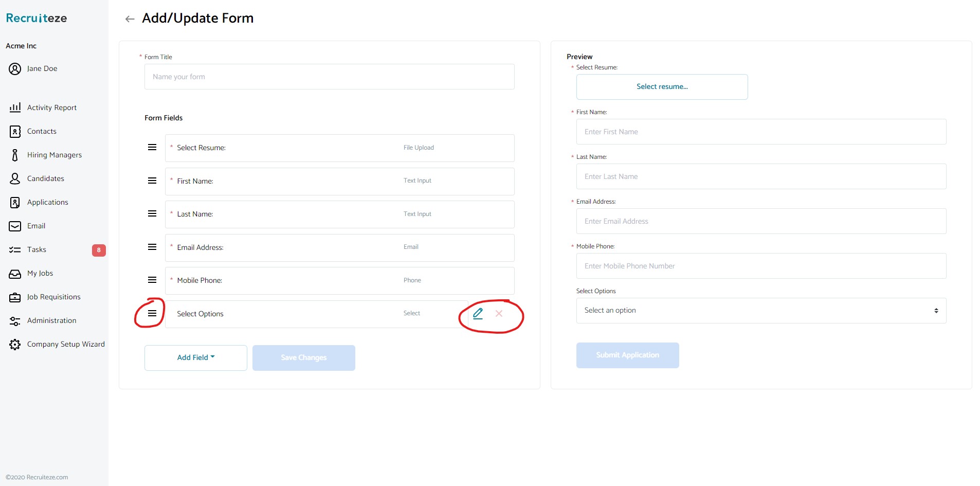Open Hiring Managers from the sidebar

[54, 155]
